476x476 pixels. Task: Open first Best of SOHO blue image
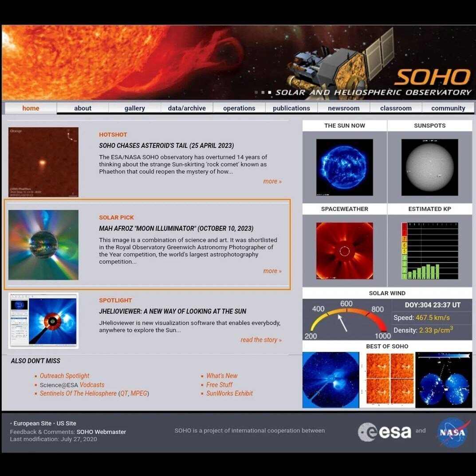click(x=330, y=380)
